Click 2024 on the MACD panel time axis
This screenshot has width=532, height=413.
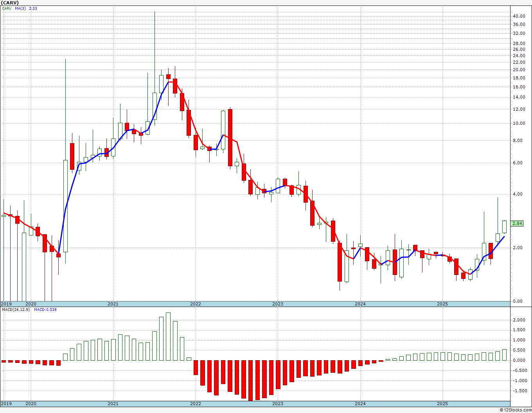click(360, 404)
